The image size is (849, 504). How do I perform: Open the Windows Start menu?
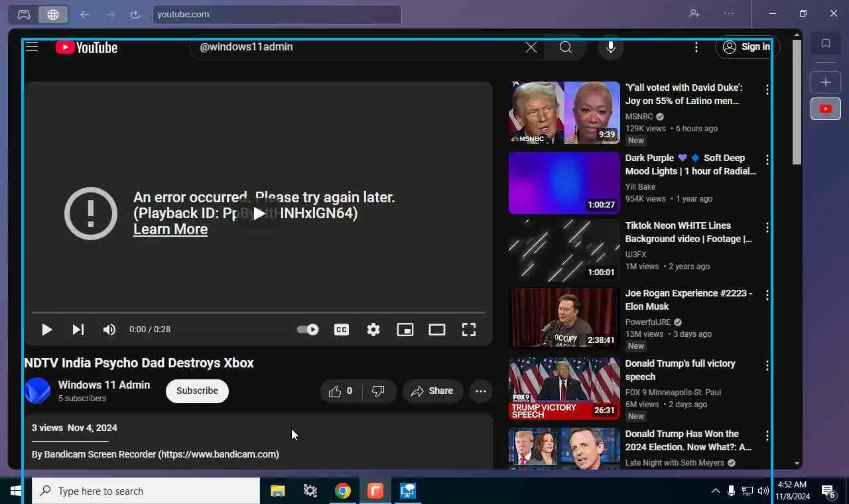(x=16, y=491)
